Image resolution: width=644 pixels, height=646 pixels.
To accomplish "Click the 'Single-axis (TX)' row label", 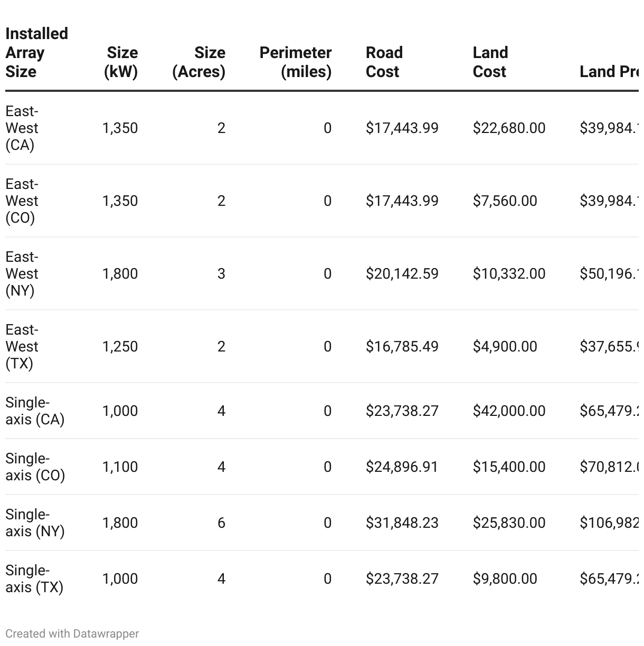I will (34, 579).
